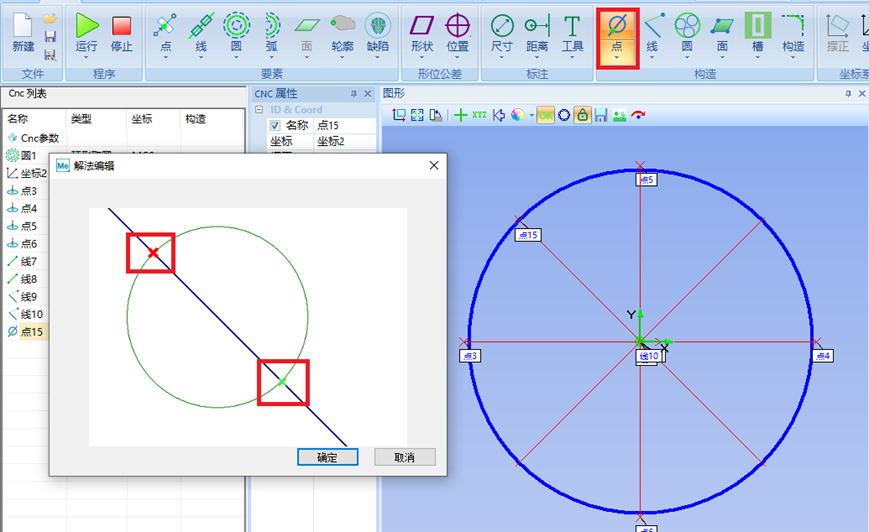The width and height of the screenshot is (869, 532).
Task: Click the XYZ icon in graphics toolbar
Action: pyautogui.click(x=480, y=115)
